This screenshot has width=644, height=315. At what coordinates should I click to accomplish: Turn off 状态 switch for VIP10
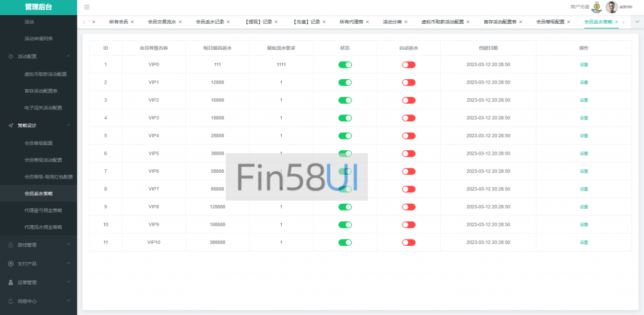point(345,242)
